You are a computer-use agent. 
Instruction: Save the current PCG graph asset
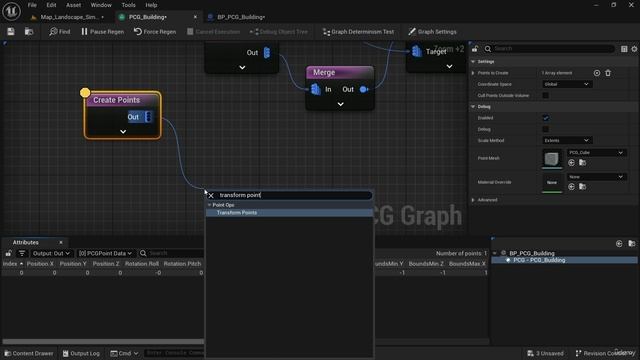coord(11,31)
